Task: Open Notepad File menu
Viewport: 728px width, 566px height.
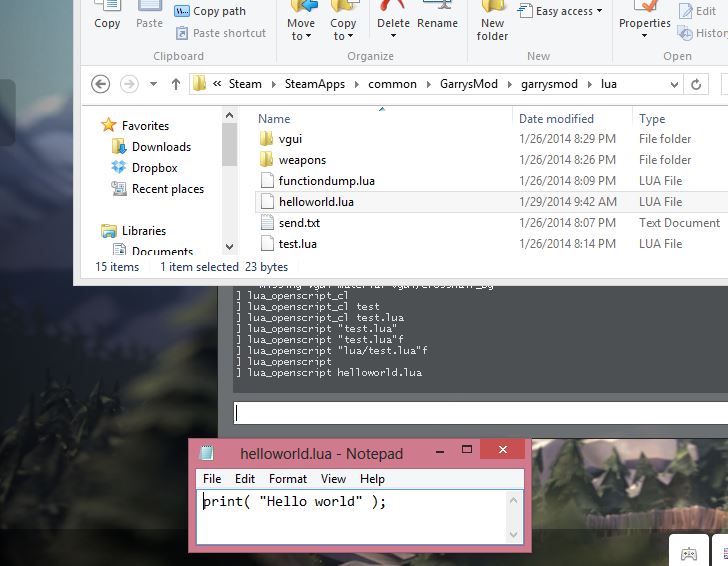Action: [212, 479]
